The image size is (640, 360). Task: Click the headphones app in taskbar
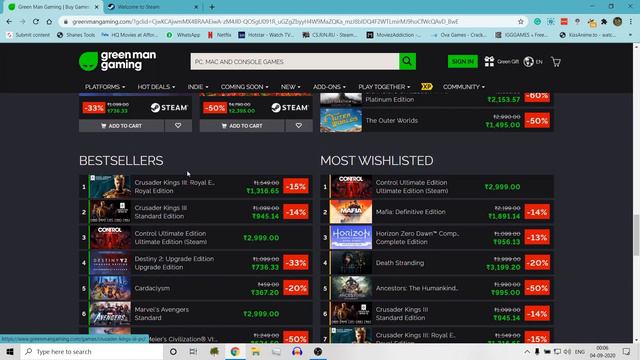click(x=297, y=351)
